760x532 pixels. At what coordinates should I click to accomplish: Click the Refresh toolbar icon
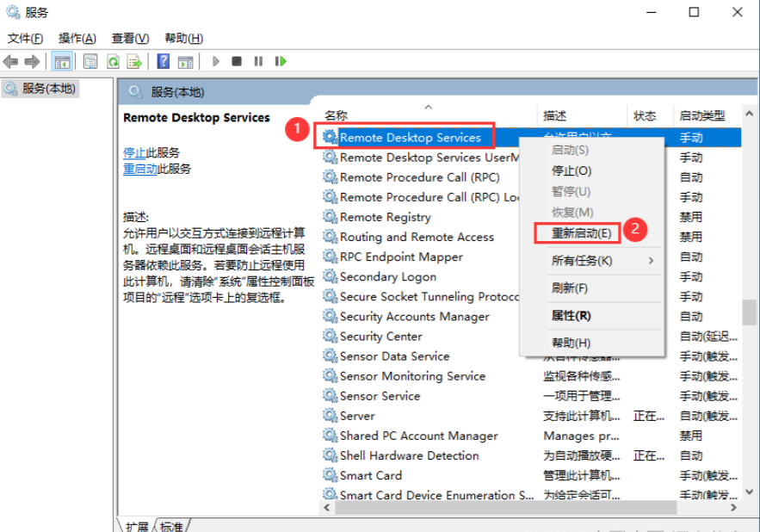coord(113,62)
